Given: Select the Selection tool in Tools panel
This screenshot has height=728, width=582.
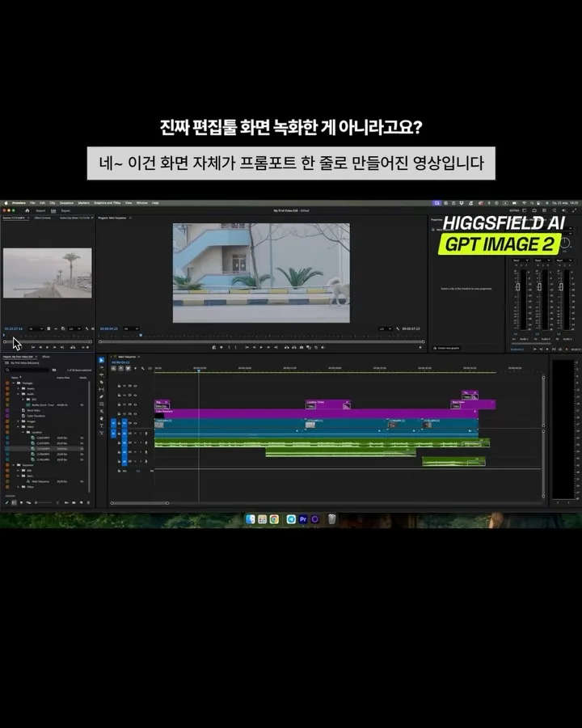Looking at the screenshot, I should click(x=101, y=361).
